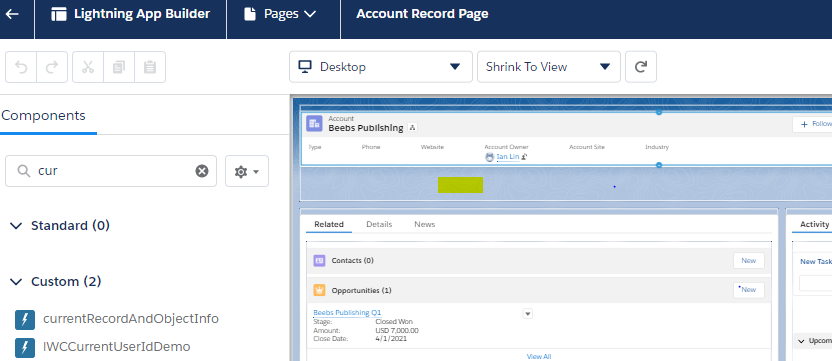Click the Beebs Publishing account name
The image size is (832, 361).
(x=366, y=128)
